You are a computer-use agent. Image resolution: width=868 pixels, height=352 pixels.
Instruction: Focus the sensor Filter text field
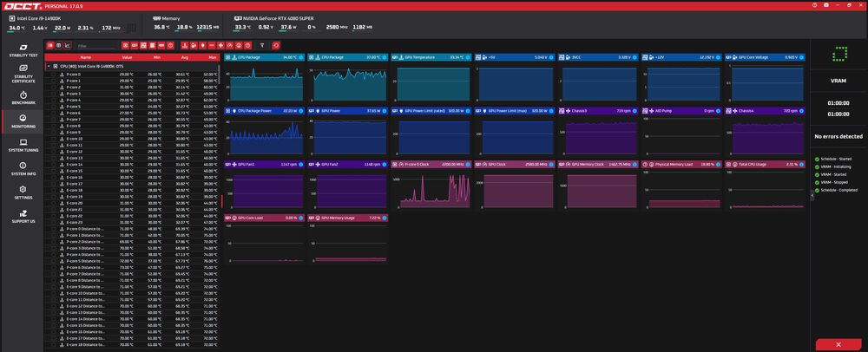(96, 46)
